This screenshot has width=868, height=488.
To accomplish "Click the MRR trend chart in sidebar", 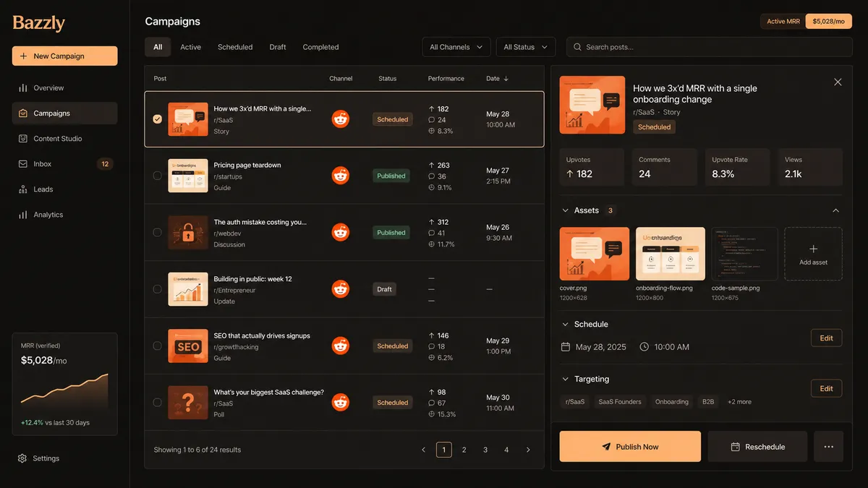I will point(64,393).
